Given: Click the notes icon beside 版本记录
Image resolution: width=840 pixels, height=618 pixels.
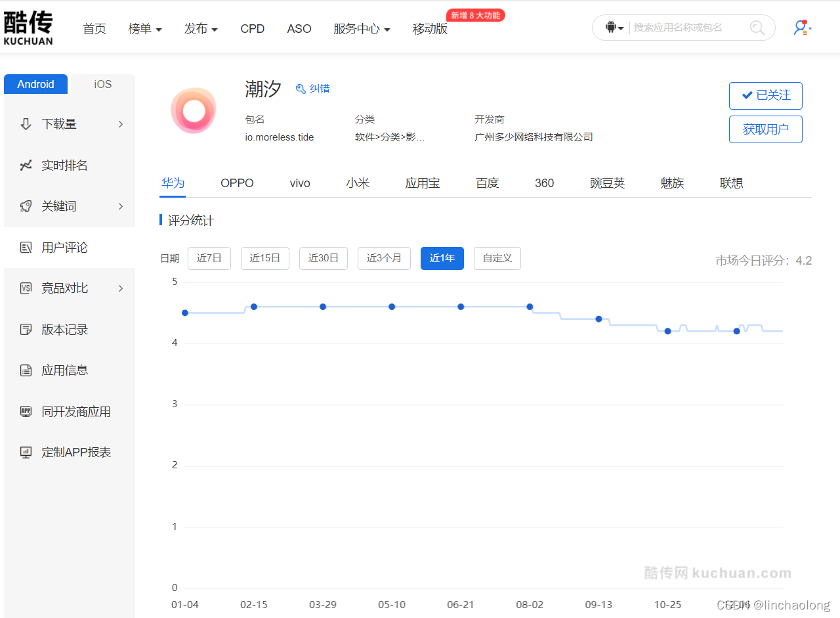Looking at the screenshot, I should click(26, 330).
